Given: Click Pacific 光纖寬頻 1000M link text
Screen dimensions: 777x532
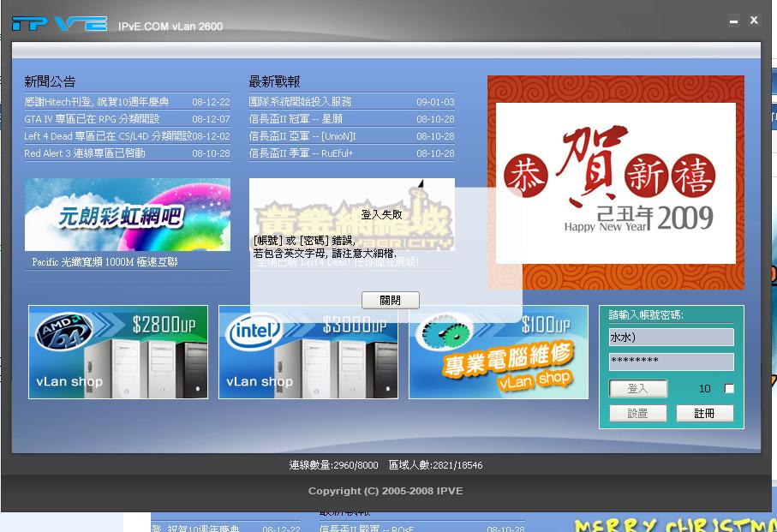Looking at the screenshot, I should [x=105, y=261].
